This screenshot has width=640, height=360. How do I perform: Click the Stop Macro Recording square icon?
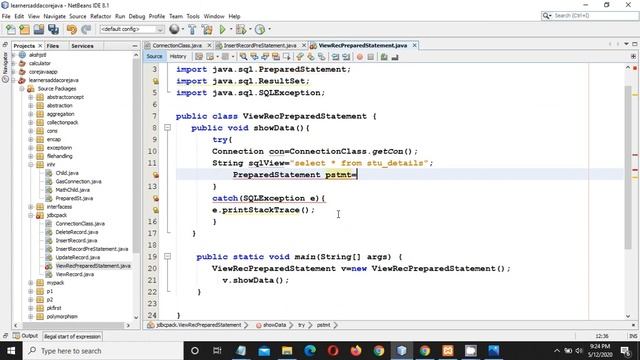tap(371, 57)
